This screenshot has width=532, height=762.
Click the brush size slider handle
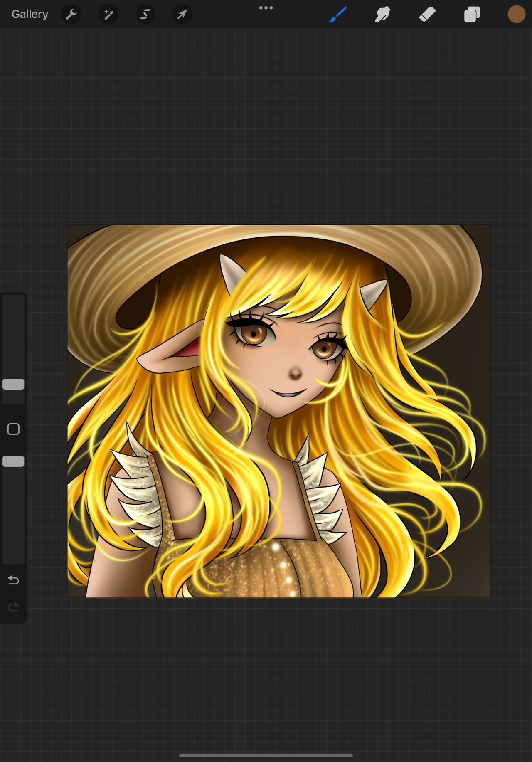[13, 384]
